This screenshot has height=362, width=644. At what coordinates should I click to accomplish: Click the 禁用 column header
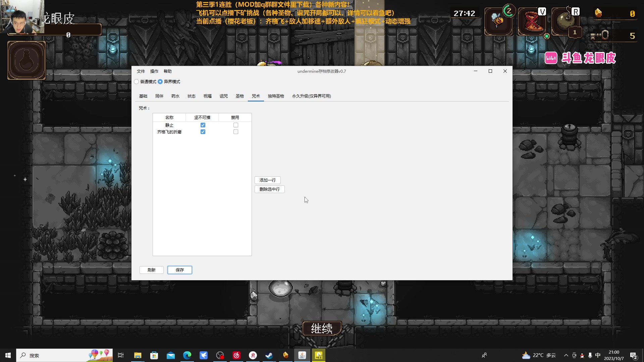click(x=235, y=118)
